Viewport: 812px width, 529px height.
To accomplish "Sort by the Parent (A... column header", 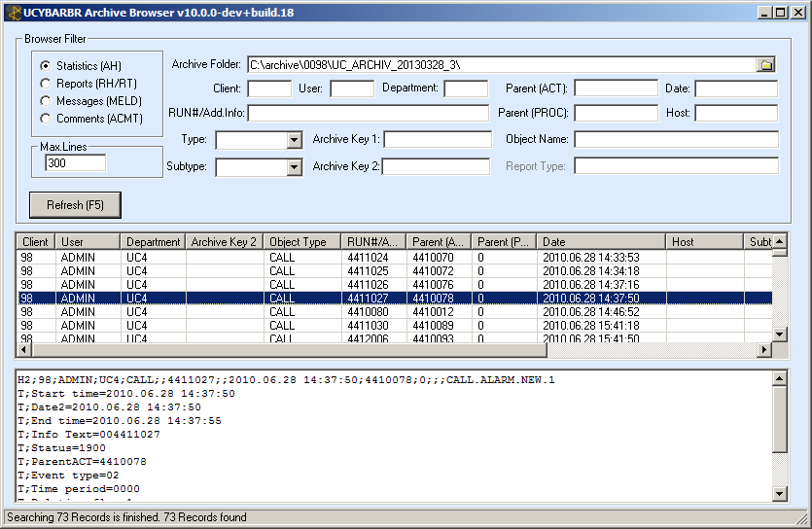I will pyautogui.click(x=439, y=242).
